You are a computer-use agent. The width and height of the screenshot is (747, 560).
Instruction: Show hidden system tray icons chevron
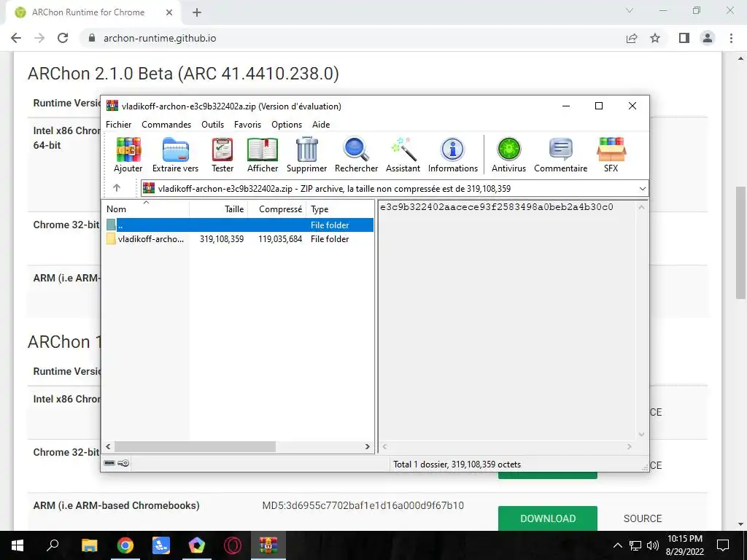point(617,545)
